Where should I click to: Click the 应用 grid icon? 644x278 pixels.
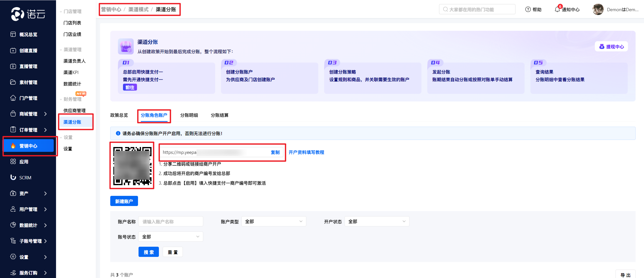coord(13,162)
